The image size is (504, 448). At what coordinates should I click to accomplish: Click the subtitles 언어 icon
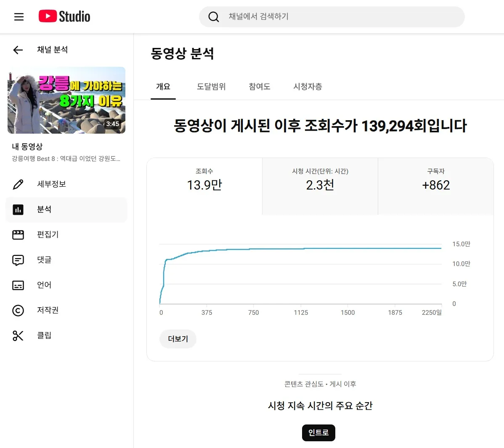[x=18, y=285]
